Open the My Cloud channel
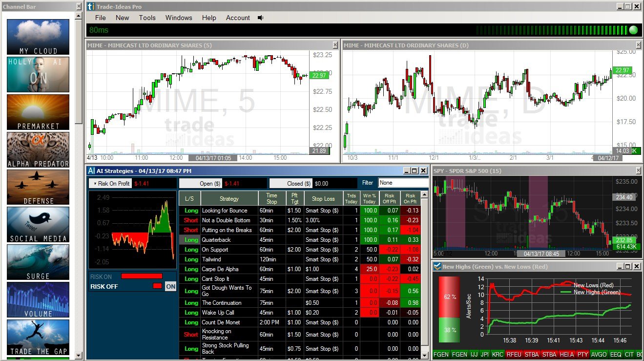This screenshot has width=644, height=361. (x=38, y=37)
